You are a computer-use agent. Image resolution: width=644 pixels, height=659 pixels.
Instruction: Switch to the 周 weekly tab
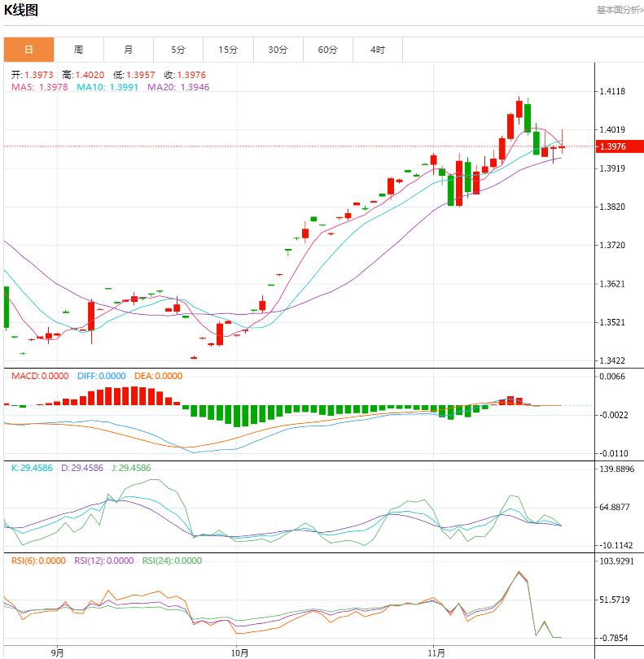pos(79,50)
